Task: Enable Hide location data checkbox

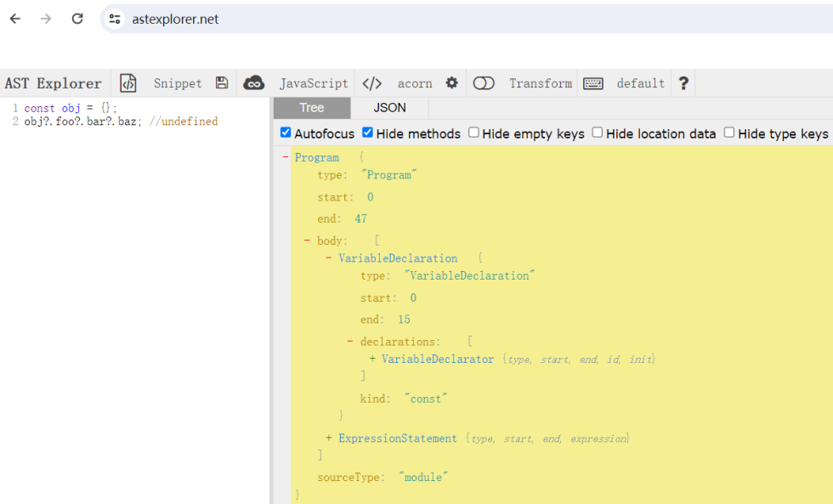Action: pos(598,133)
